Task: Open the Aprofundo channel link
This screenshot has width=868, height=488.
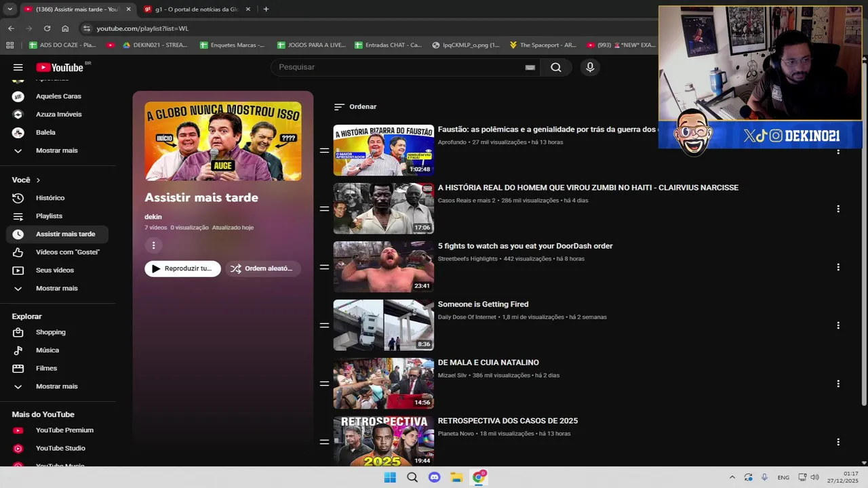Action: (452, 142)
